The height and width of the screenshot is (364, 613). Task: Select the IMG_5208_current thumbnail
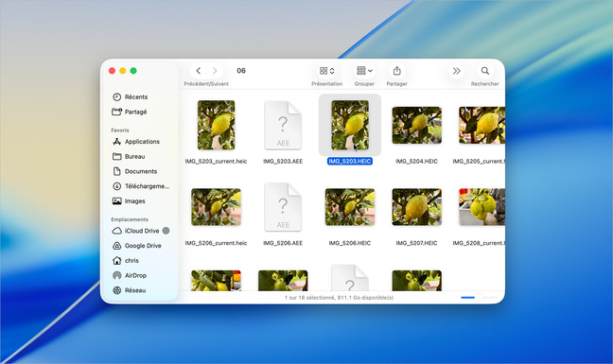click(x=482, y=207)
